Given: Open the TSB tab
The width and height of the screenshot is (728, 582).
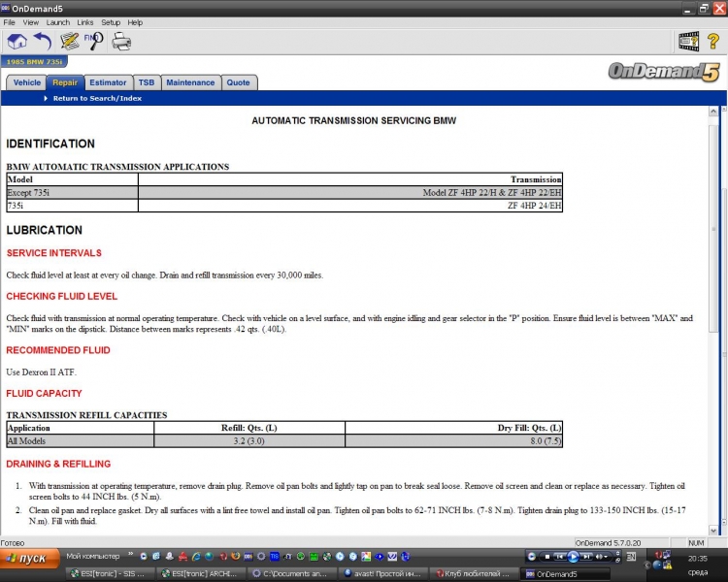Looking at the screenshot, I should [146, 82].
